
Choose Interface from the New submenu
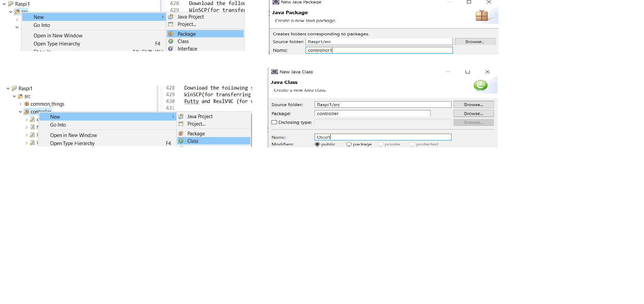(x=187, y=49)
